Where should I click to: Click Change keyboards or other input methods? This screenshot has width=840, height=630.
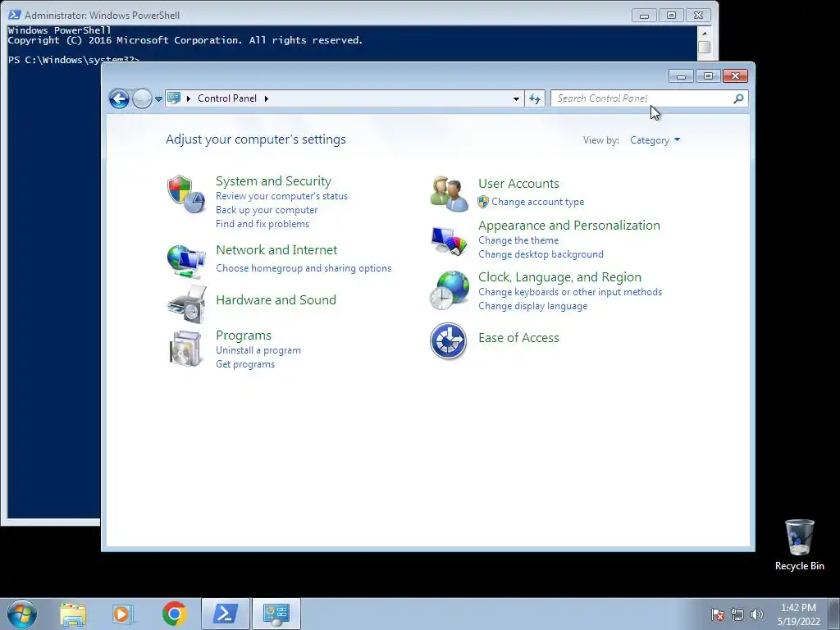click(570, 292)
